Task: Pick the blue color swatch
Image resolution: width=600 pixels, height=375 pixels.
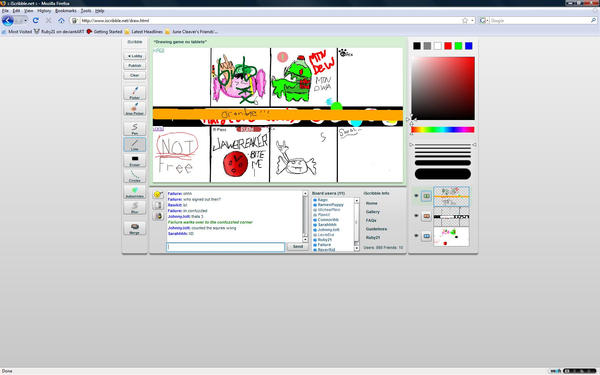Action: point(468,46)
